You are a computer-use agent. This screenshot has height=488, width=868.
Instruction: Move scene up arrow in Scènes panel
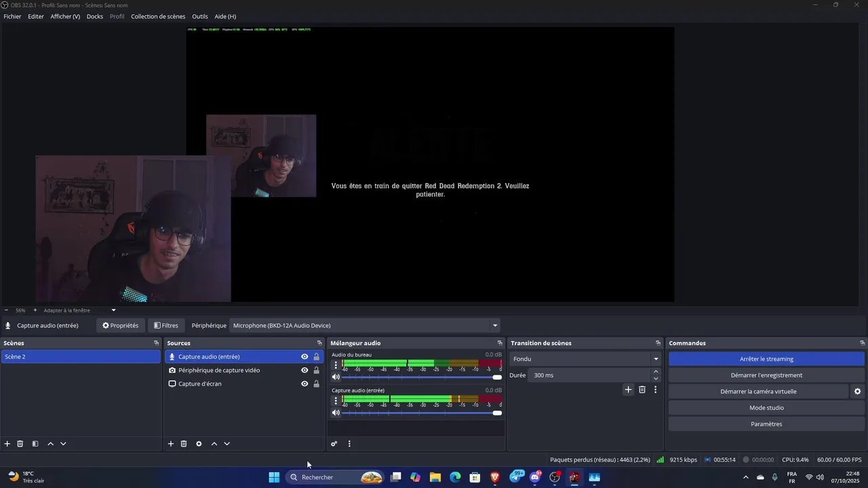click(x=50, y=444)
